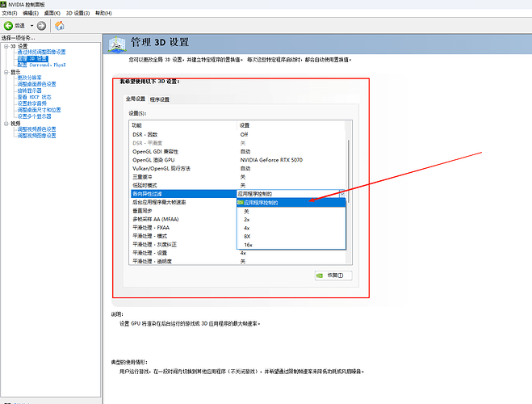Toggle the 各向异性过滤 combo box arrow

(x=342, y=194)
